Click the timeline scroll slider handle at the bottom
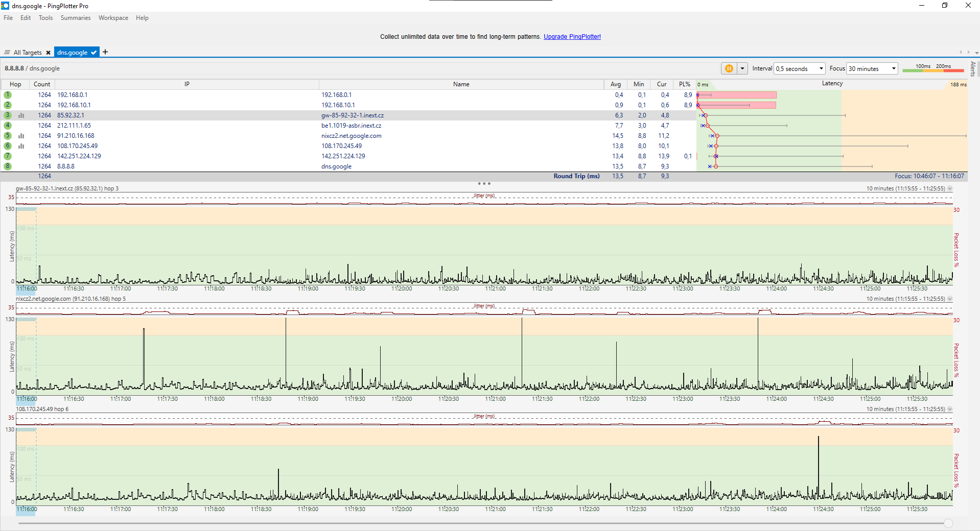The width and height of the screenshot is (980, 531). (948, 523)
